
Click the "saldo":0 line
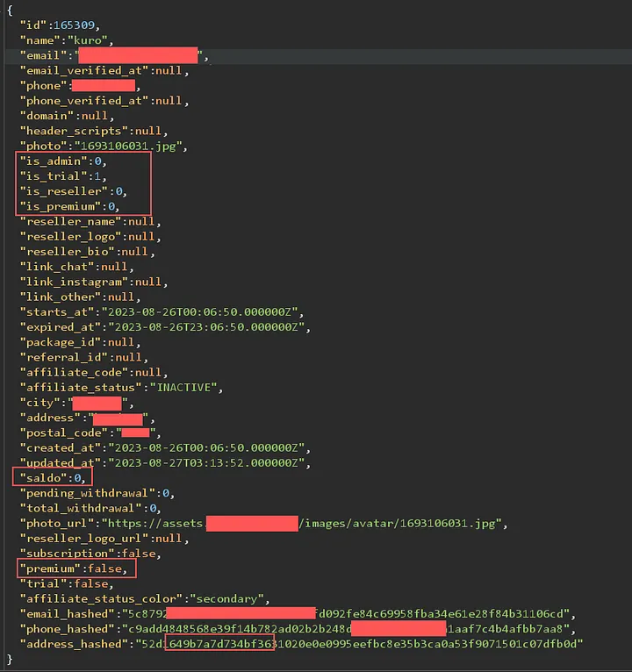pos(54,478)
